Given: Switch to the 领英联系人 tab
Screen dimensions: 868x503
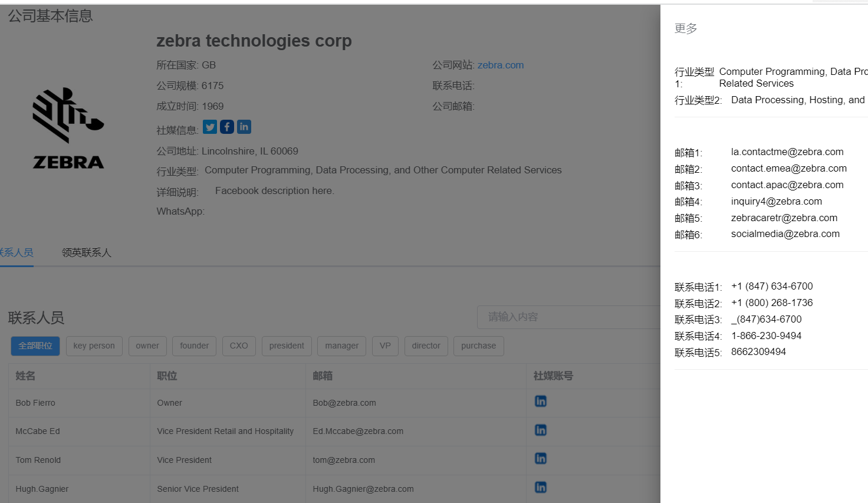Looking at the screenshot, I should coord(87,252).
